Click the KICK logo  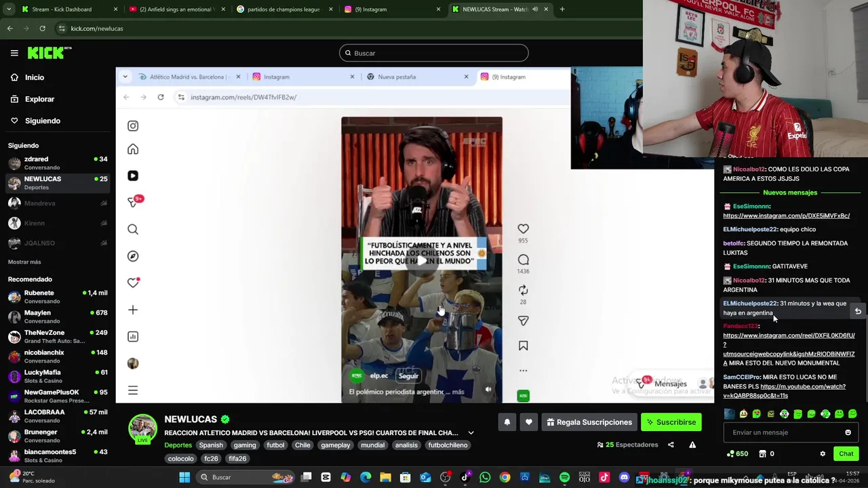pyautogui.click(x=49, y=53)
